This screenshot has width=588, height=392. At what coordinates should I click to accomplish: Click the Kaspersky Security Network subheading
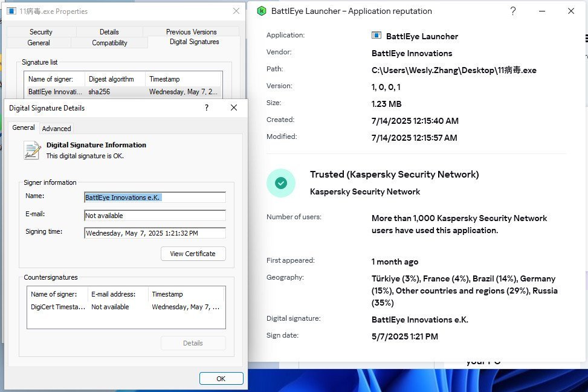pos(365,191)
